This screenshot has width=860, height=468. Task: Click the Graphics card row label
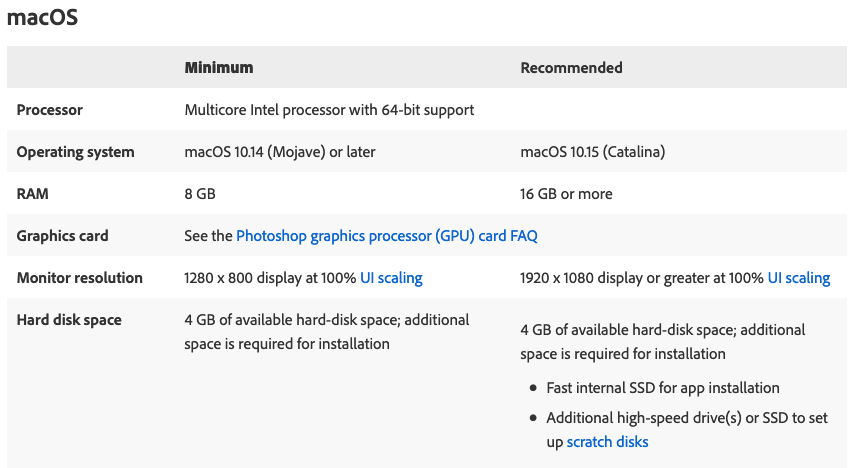pyautogui.click(x=62, y=236)
